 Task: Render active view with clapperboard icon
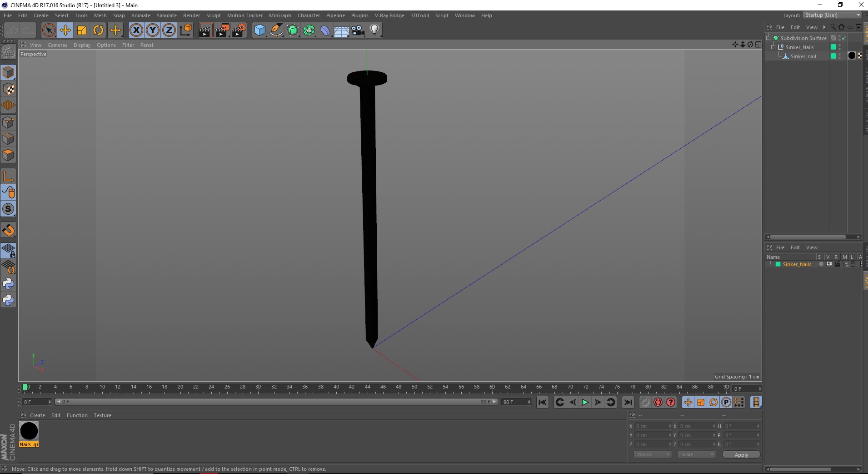coord(205,30)
